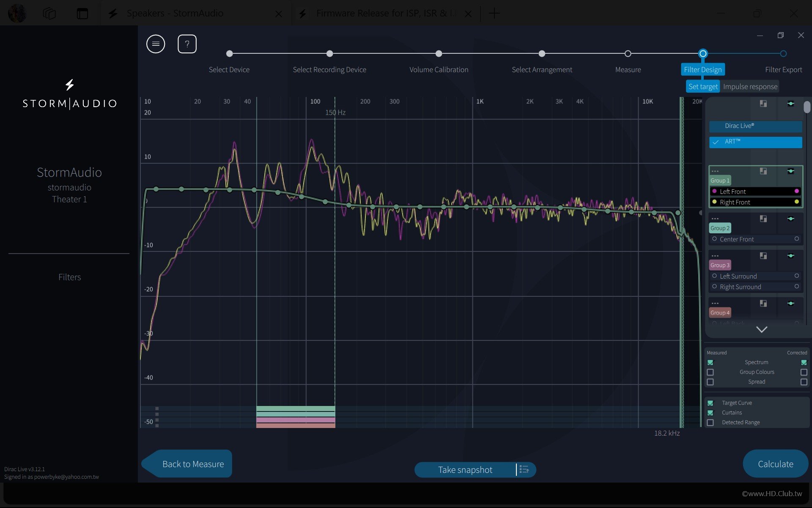Open a new browser tab with plus
The width and height of the screenshot is (812, 508).
tap(494, 13)
